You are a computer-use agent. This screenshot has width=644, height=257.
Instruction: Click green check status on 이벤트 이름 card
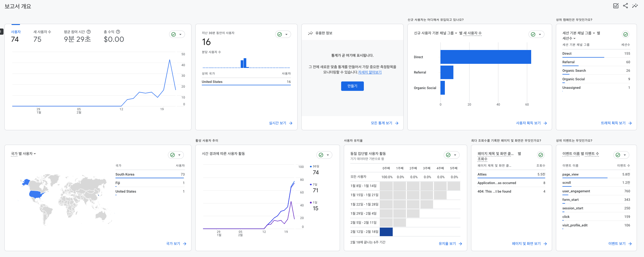618,155
